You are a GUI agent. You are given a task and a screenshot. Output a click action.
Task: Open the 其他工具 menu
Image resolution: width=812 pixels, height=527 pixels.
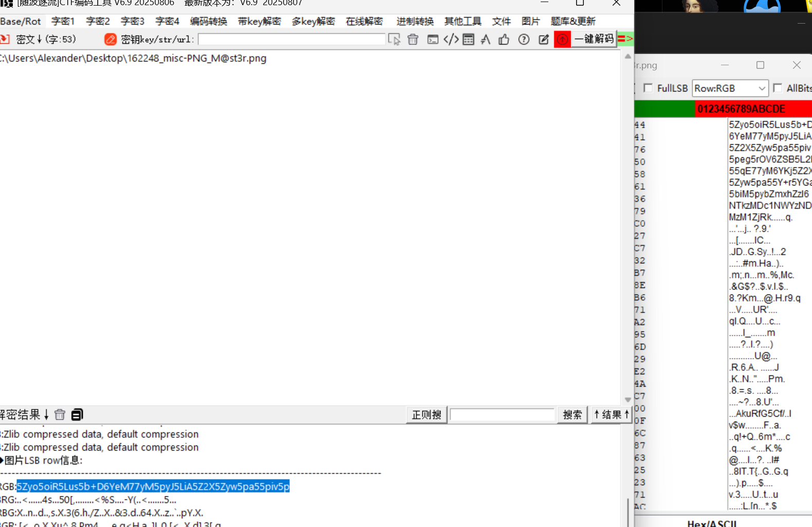(463, 21)
